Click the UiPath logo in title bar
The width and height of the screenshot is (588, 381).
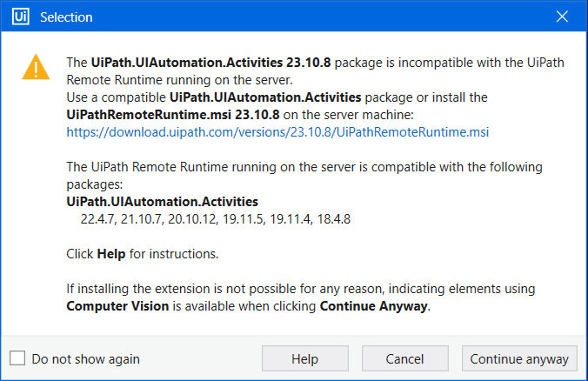pos(19,17)
